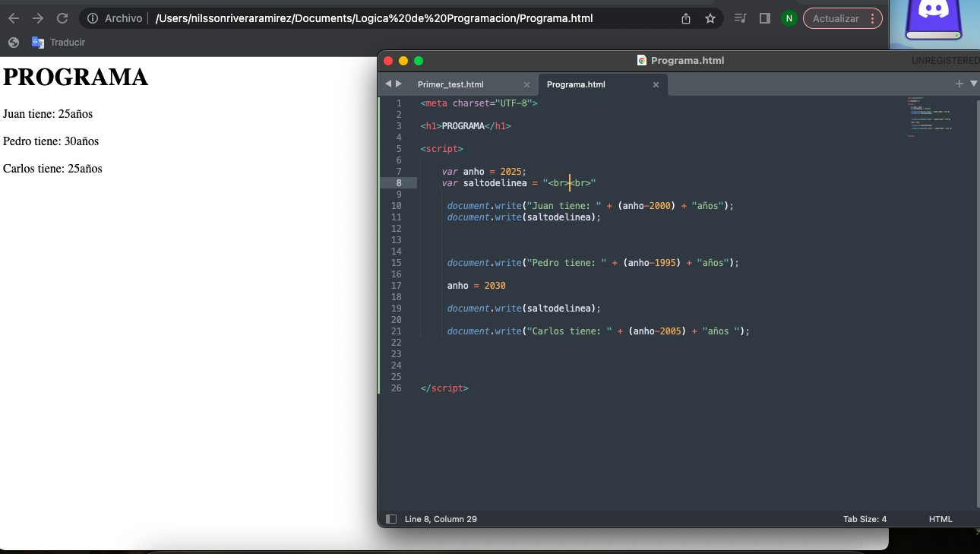This screenshot has width=980, height=554.
Task: Close the Primer_test.html tab
Action: (526, 84)
